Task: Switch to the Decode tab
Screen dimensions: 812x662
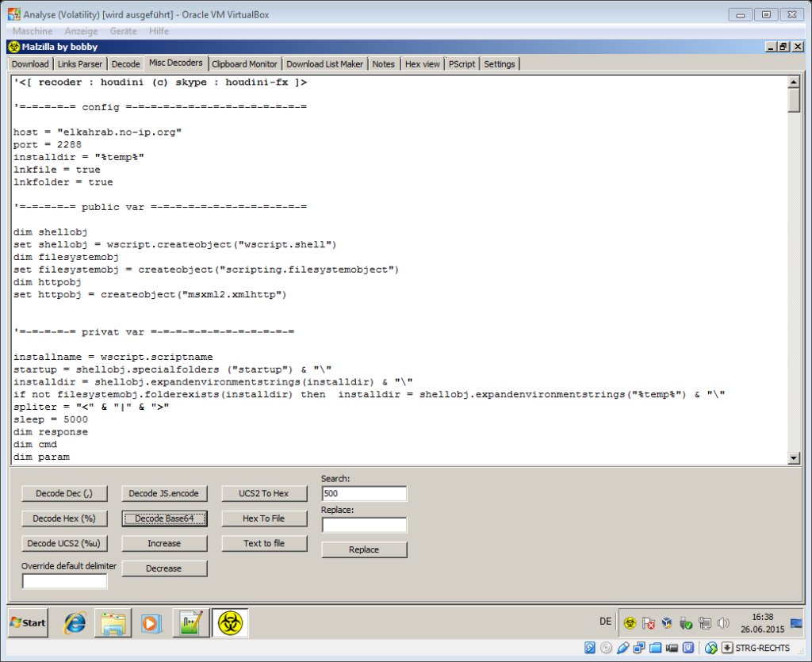Action: point(126,64)
